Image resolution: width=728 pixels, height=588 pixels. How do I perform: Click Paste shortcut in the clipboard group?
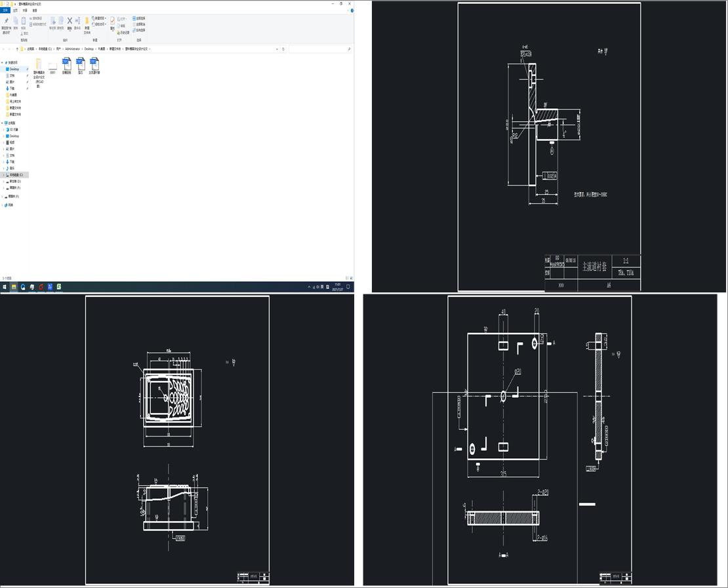38,24
